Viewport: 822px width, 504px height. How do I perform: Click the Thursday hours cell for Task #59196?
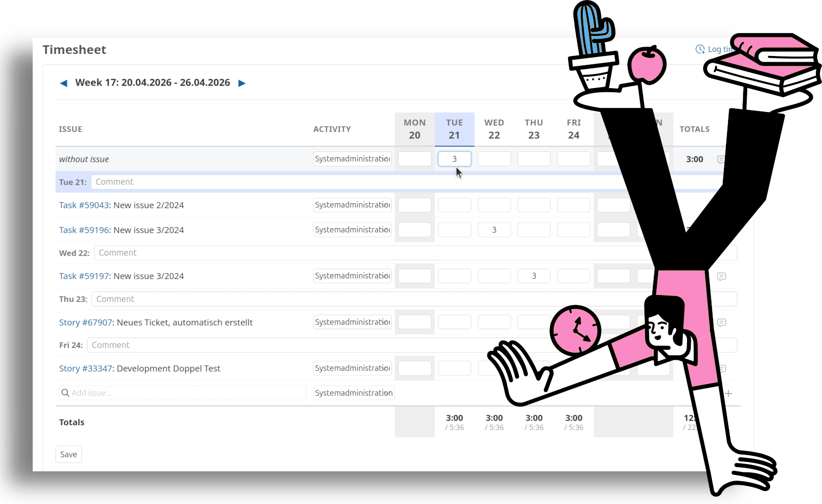point(534,230)
